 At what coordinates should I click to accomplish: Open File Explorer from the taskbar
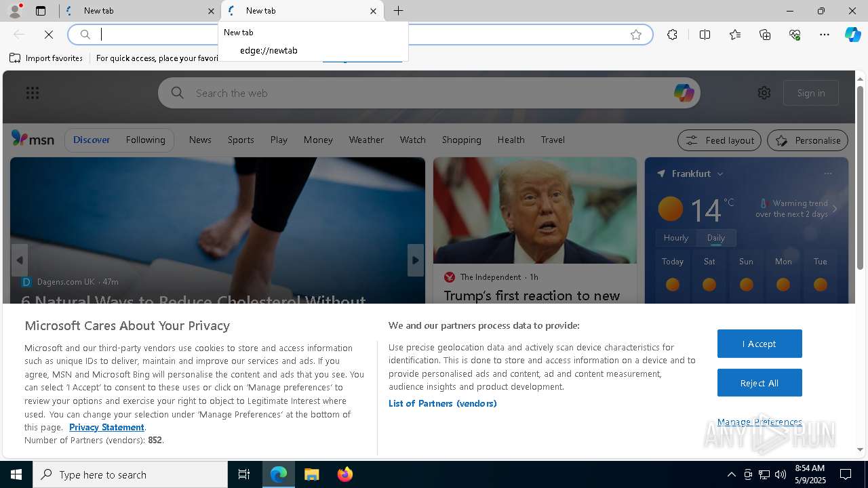click(312, 474)
